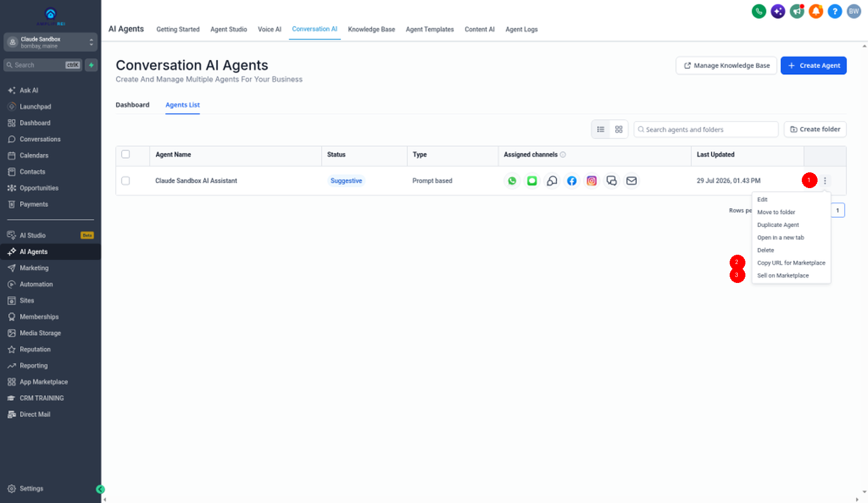Click Manage Knowledge Base button
868x503 pixels.
(726, 66)
